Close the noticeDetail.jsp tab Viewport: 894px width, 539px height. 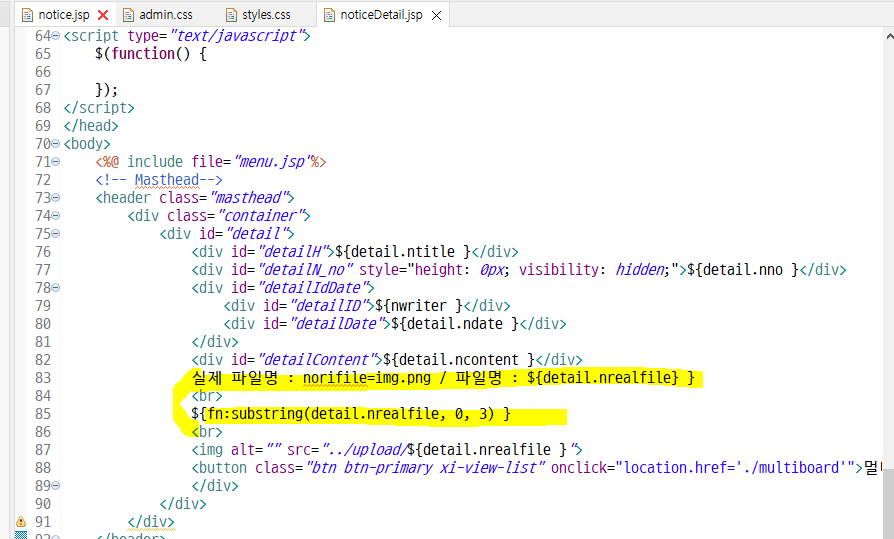(436, 15)
